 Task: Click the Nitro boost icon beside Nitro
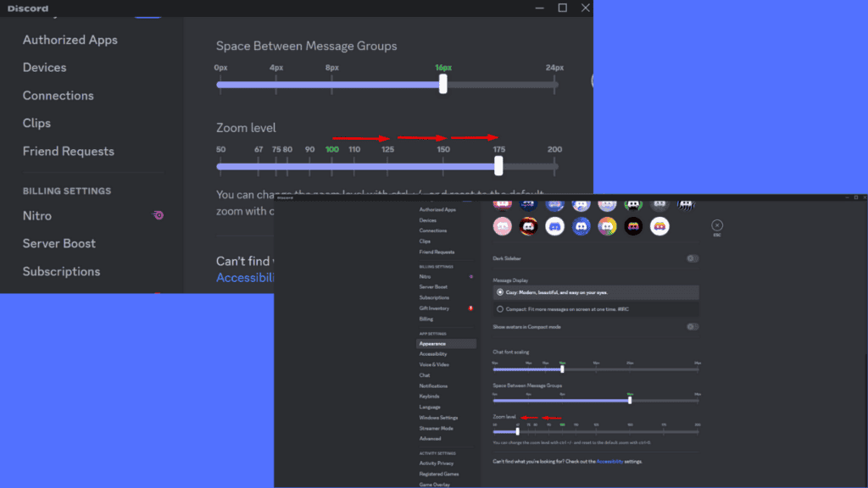[159, 216]
